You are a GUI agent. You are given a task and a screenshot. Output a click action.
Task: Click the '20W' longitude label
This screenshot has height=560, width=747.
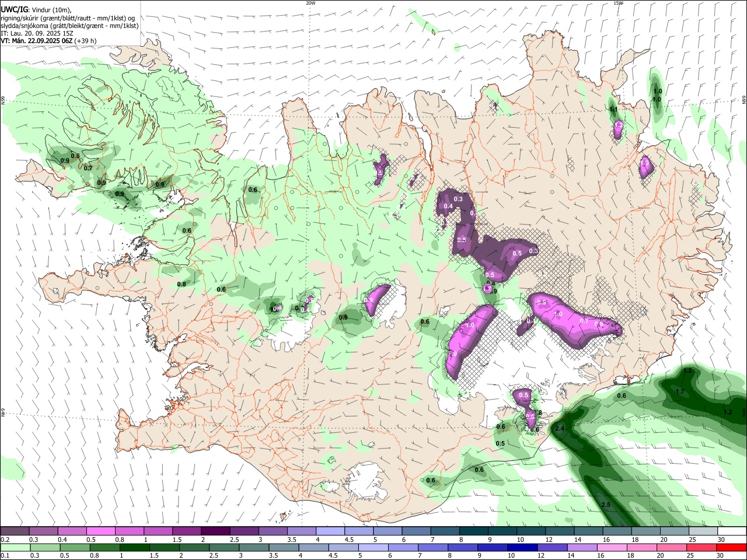coord(310,2)
